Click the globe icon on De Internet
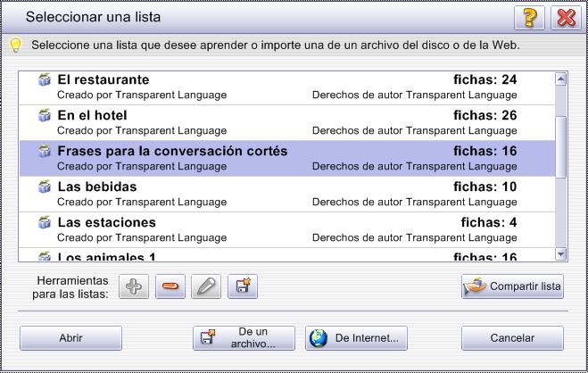 pyautogui.click(x=319, y=338)
